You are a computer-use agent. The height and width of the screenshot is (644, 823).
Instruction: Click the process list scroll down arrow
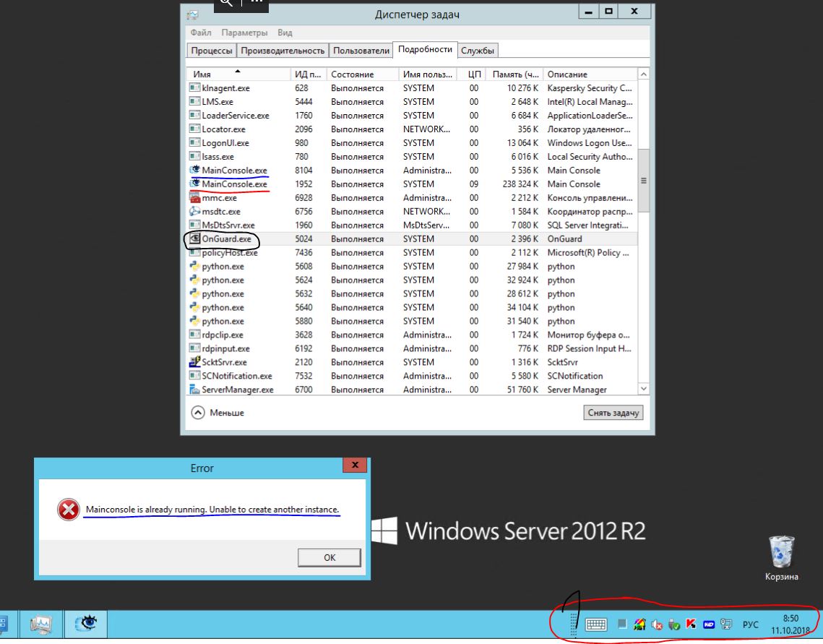[645, 390]
